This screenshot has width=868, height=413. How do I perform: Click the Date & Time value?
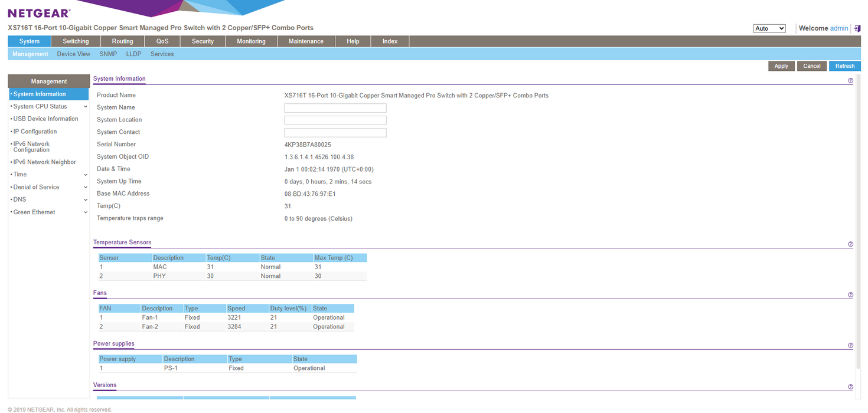(x=329, y=169)
